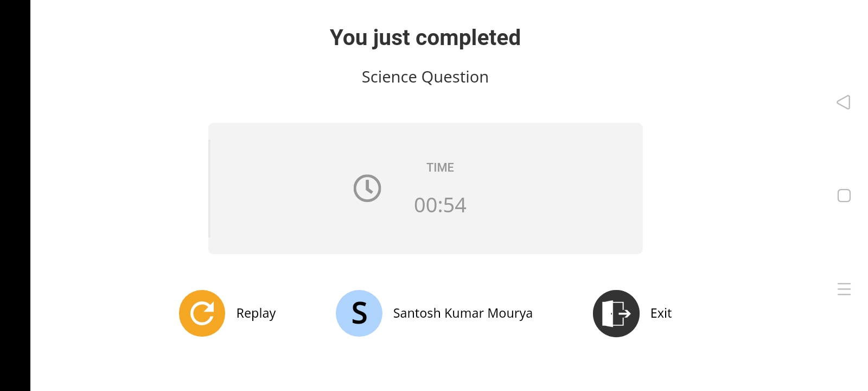Click the orange Replay circular arrow icon
Viewport: 868px width, 391px height.
click(x=202, y=313)
